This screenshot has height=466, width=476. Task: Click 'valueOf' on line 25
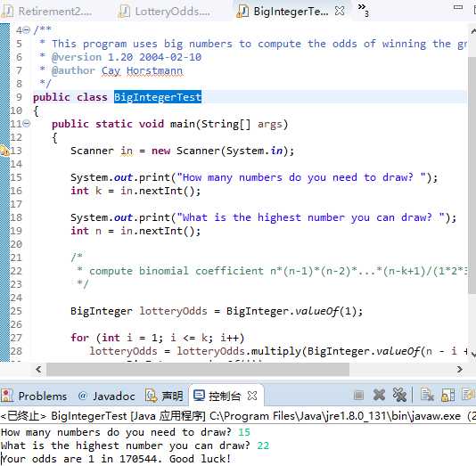[317, 311]
